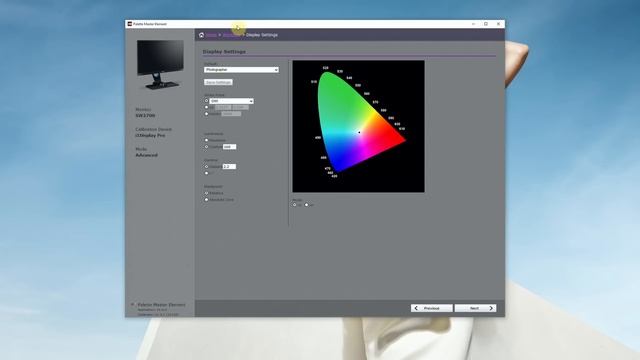
Task: Click the SW2700 monitor thumbnail image
Action: (160, 64)
